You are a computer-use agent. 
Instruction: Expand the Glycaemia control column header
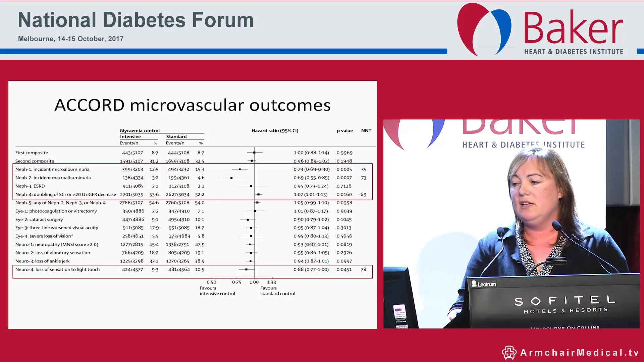tap(140, 130)
